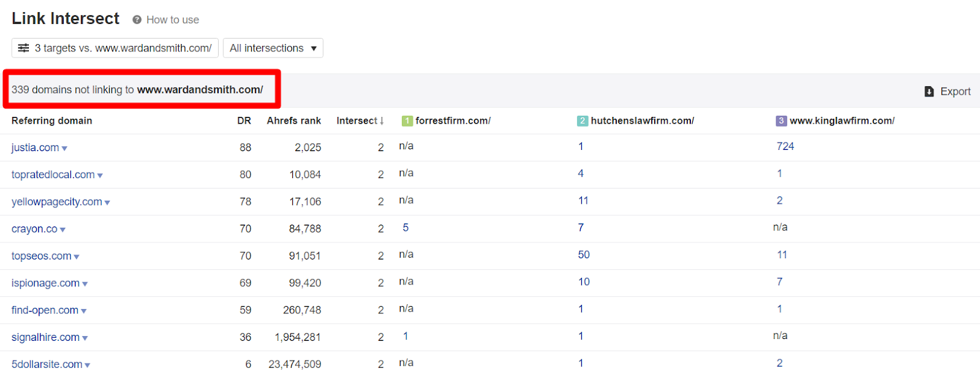Select Ahrefs rank 1,954,281 for signalhire.com

pyautogui.click(x=298, y=337)
